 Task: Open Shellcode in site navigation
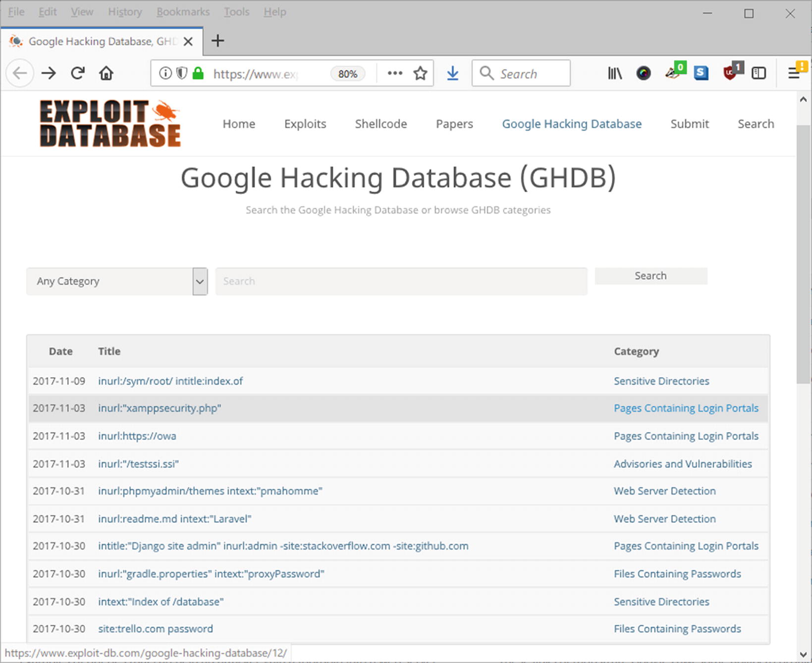381,124
